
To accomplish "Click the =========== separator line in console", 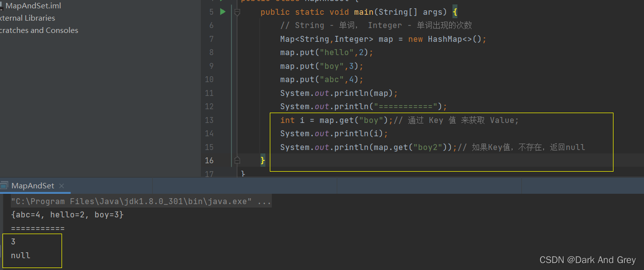I will pyautogui.click(x=37, y=229).
